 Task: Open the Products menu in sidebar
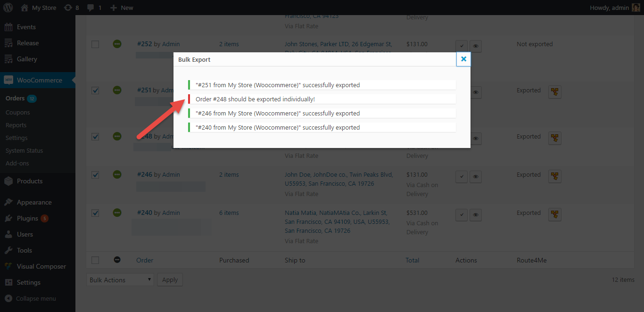(30, 181)
